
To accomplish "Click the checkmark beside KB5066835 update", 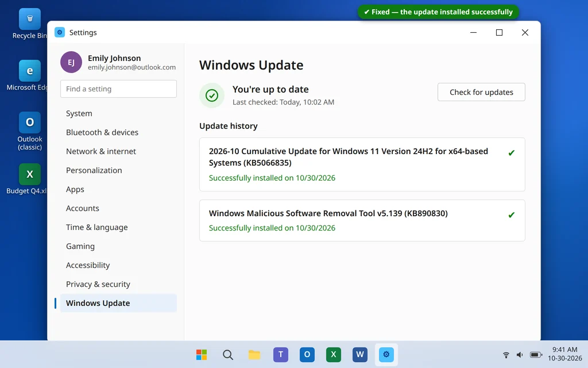I will (x=511, y=153).
